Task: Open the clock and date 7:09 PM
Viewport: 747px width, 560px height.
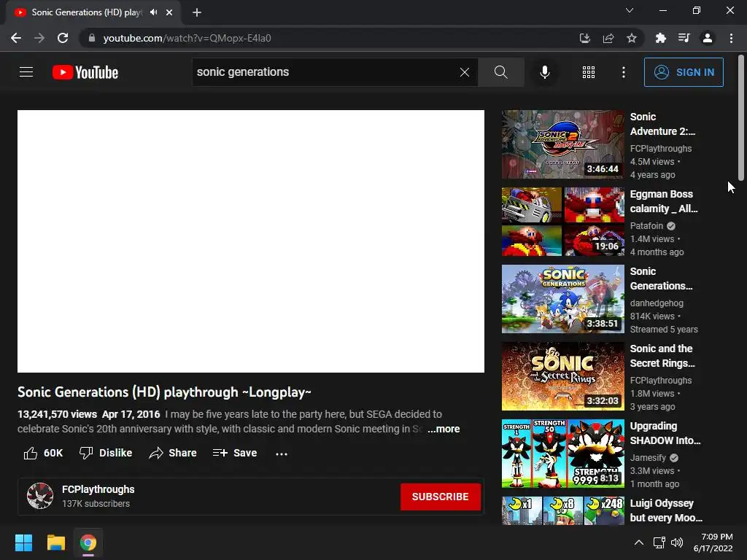Action: [713, 542]
